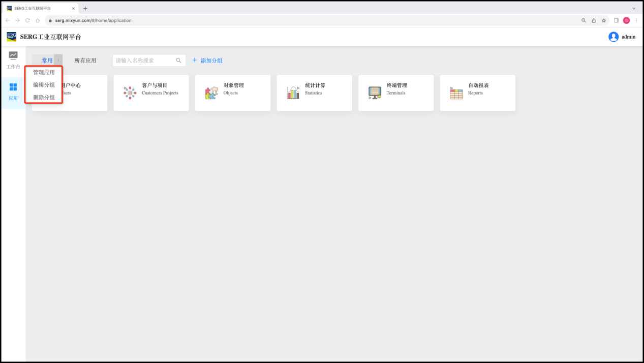644x363 pixels.
Task: Choose 删除分组 from the group menu
Action: 44,97
